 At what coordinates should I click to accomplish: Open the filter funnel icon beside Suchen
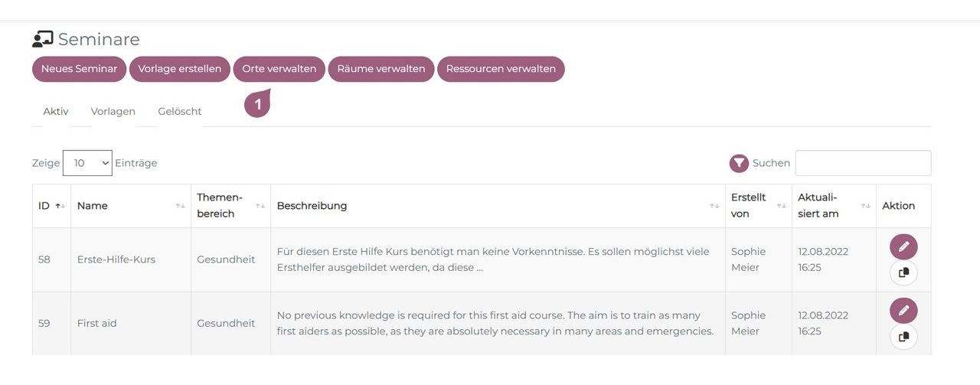point(739,163)
